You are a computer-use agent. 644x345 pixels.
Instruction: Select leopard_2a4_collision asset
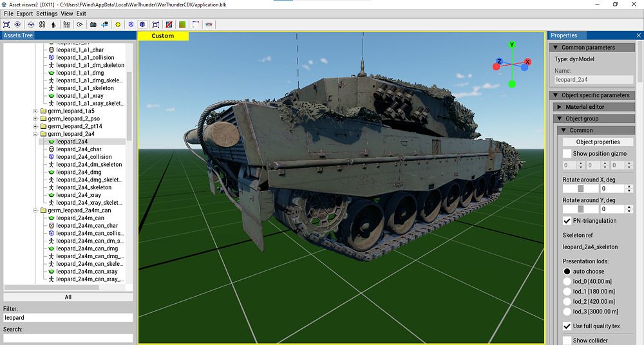pyautogui.click(x=84, y=157)
